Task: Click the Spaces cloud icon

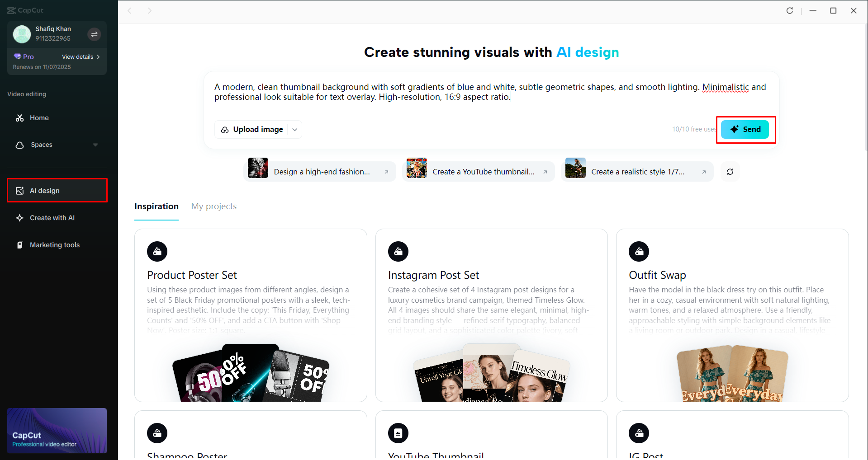Action: [x=20, y=145]
